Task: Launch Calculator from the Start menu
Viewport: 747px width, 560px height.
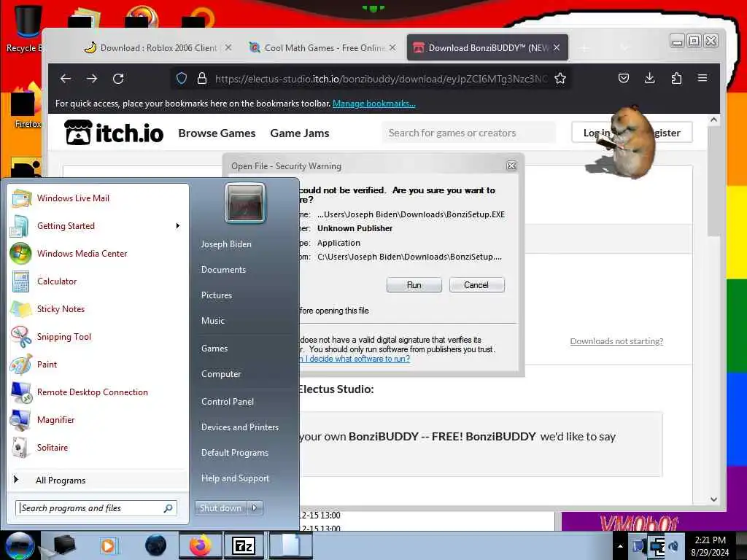Action: (x=57, y=281)
